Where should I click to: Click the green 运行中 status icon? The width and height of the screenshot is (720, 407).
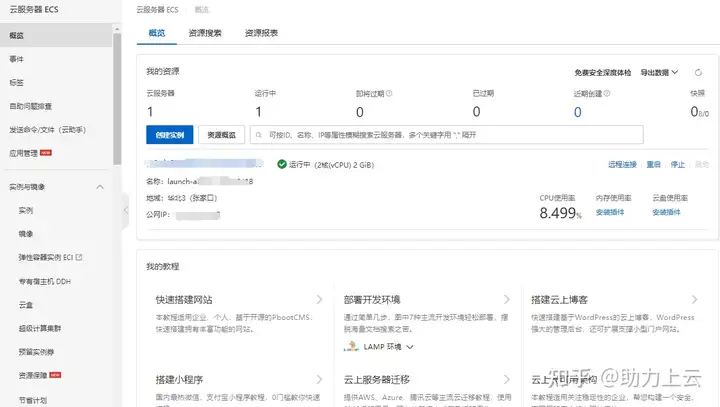[x=282, y=164]
